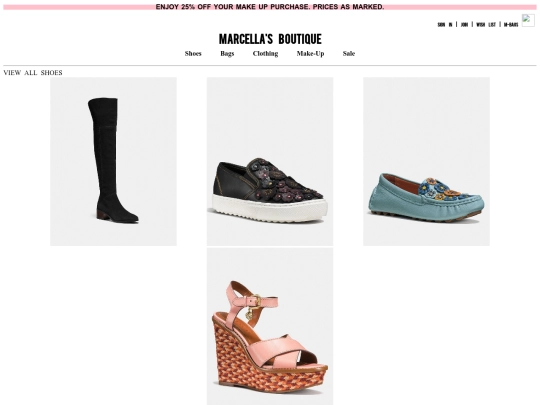This screenshot has height=405, width=540.
Task: Click the M-Bags link in header
Action: click(511, 24)
